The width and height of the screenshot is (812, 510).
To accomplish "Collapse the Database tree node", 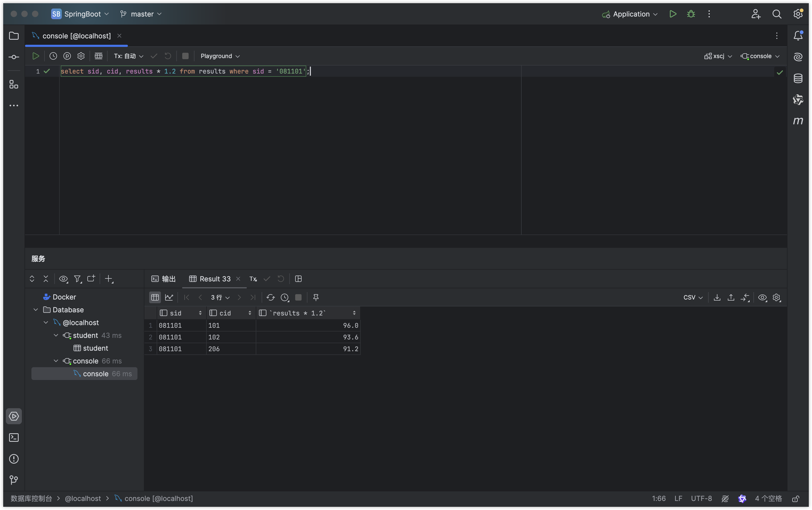I will (36, 310).
